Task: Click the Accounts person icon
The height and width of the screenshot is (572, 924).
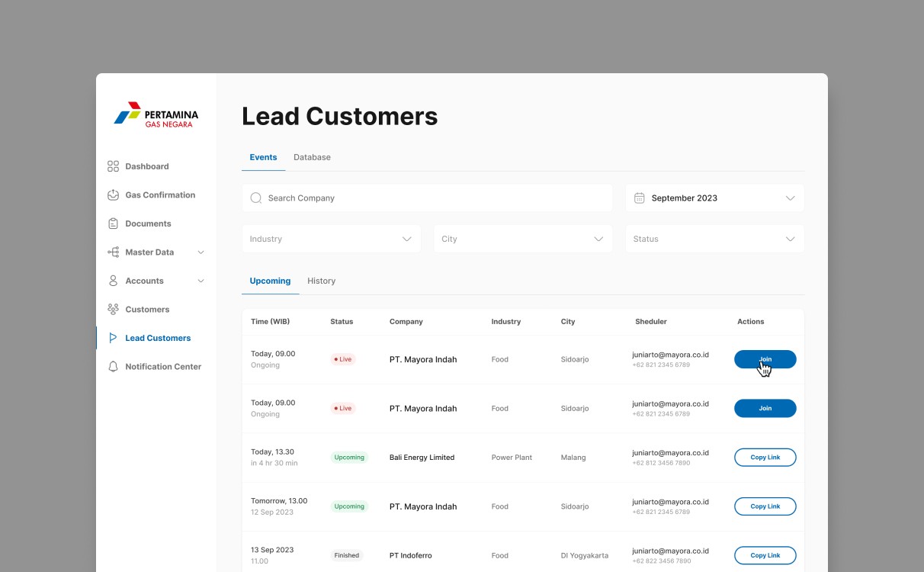Action: click(x=113, y=281)
